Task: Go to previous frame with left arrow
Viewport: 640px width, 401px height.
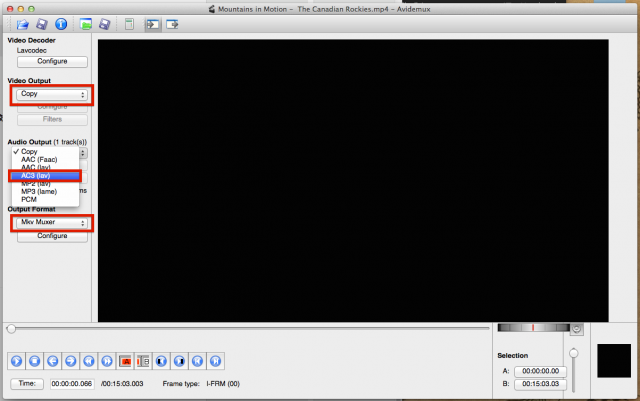Action: (53, 361)
